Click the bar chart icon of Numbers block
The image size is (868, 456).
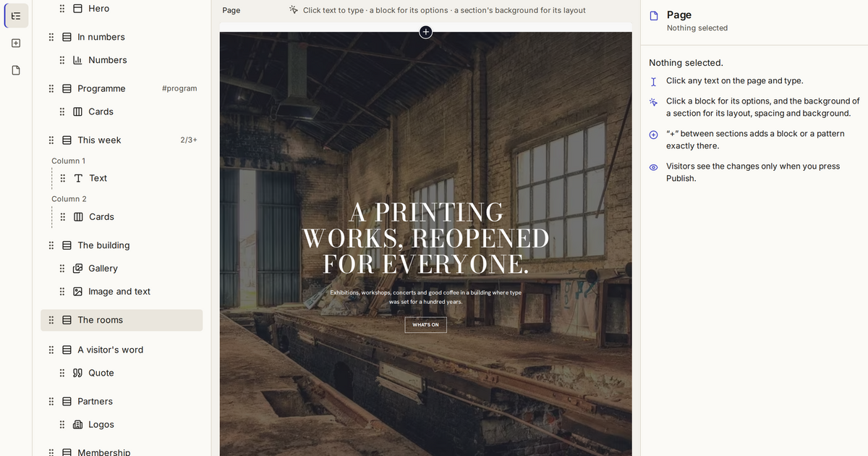tap(77, 60)
